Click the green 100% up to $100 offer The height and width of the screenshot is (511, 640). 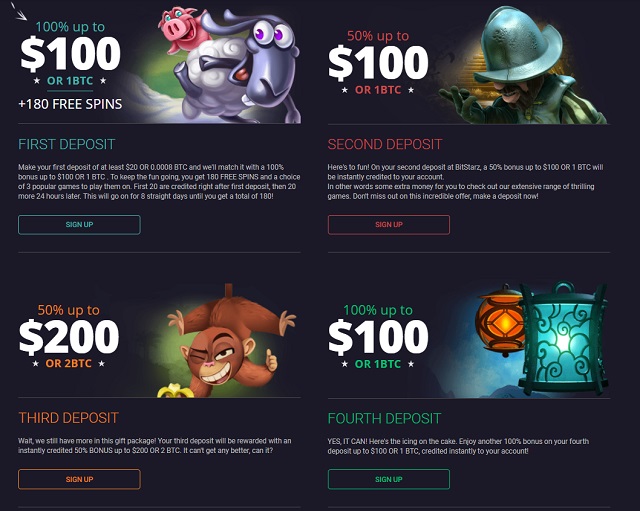378,336
